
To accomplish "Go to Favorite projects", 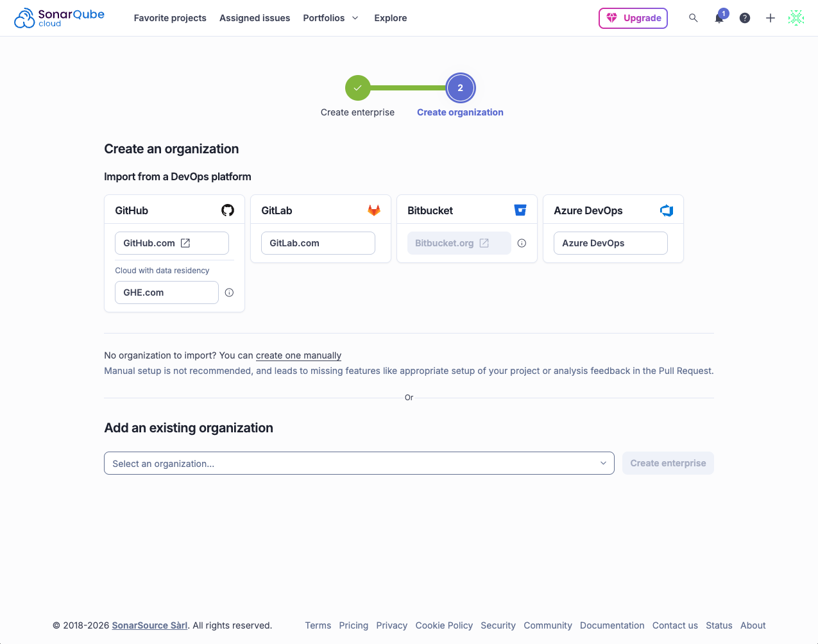I will click(x=170, y=18).
